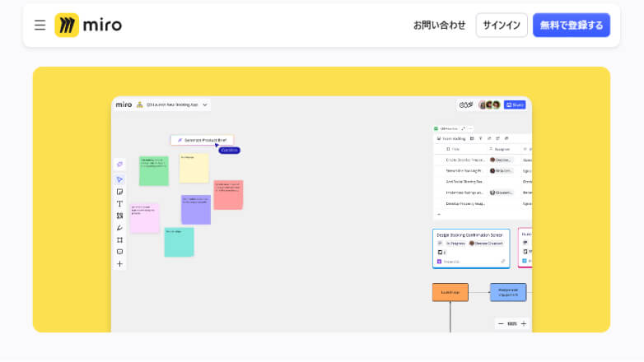Select the pink sticky note

tap(145, 218)
